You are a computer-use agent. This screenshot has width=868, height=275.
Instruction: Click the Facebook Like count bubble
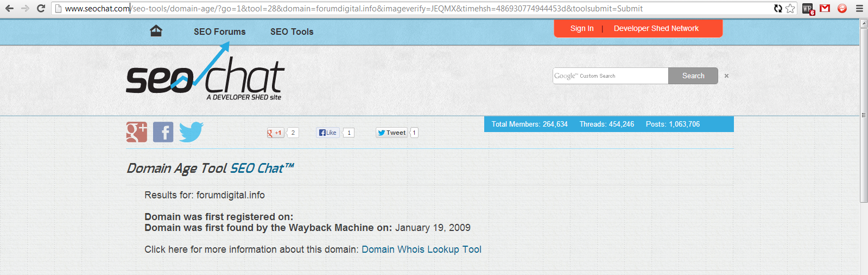pos(349,133)
